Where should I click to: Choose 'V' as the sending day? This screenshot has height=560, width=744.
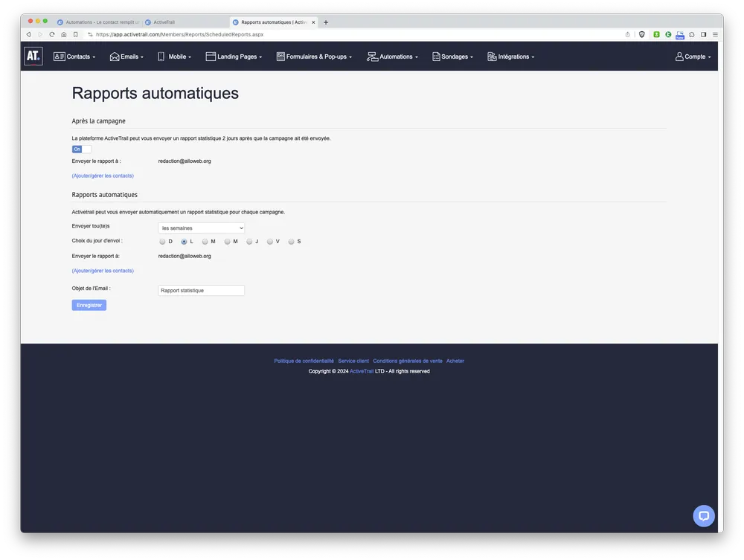tap(270, 241)
